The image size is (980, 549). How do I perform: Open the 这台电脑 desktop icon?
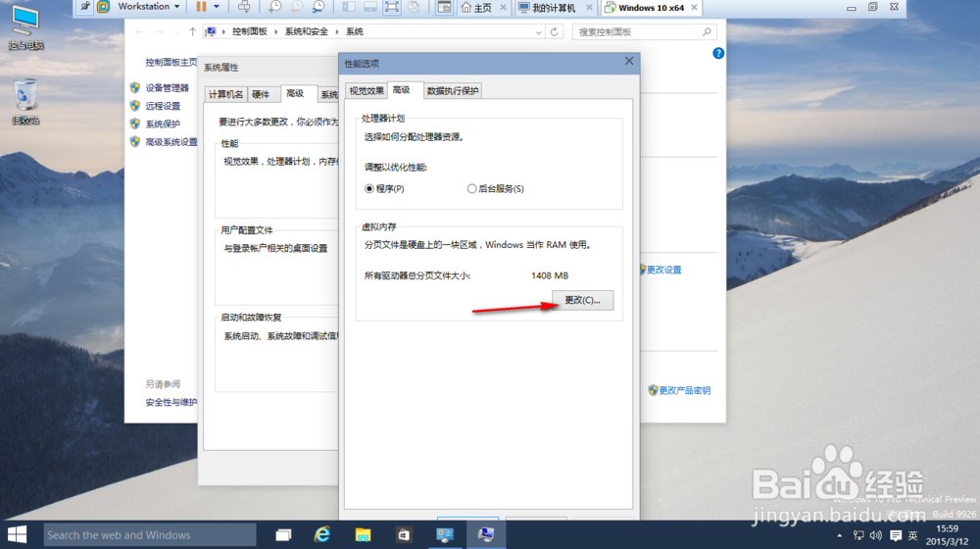[25, 28]
